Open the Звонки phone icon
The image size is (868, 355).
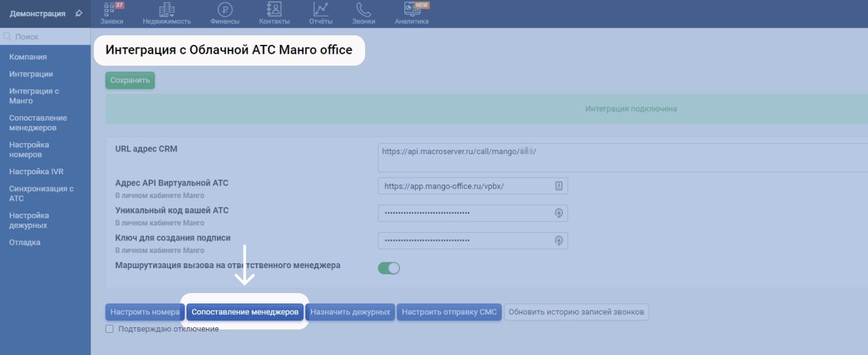point(363,10)
